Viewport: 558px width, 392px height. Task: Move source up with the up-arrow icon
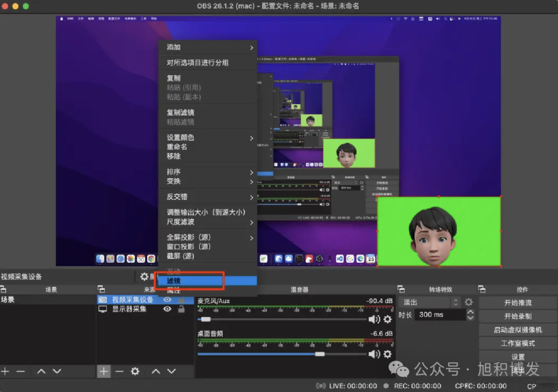pyautogui.click(x=155, y=371)
